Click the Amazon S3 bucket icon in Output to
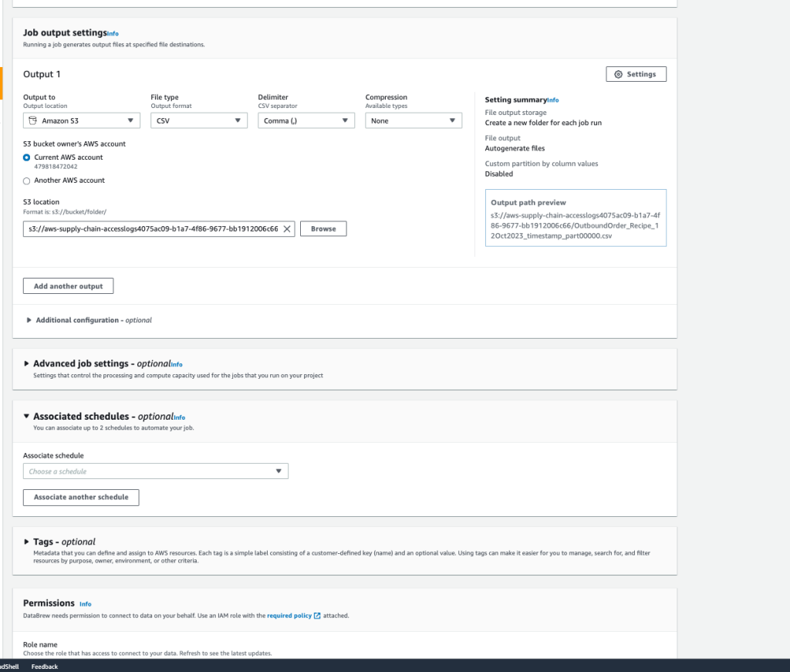Image resolution: width=790 pixels, height=672 pixels. (x=32, y=120)
